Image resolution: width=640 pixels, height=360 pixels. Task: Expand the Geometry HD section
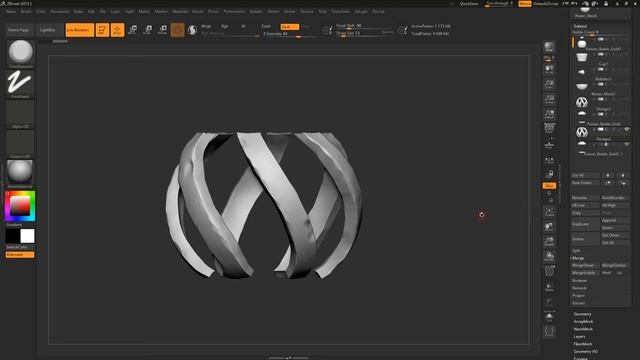pyautogui.click(x=586, y=351)
